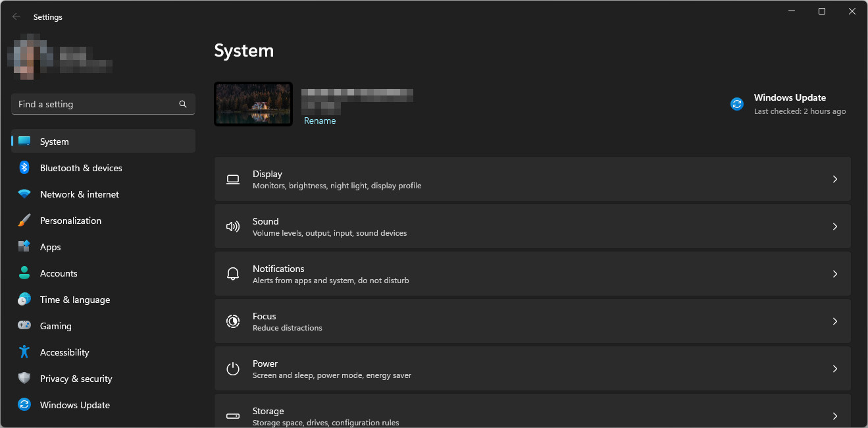This screenshot has width=868, height=428.
Task: Click the Privacy & security shield icon
Action: [x=24, y=379]
